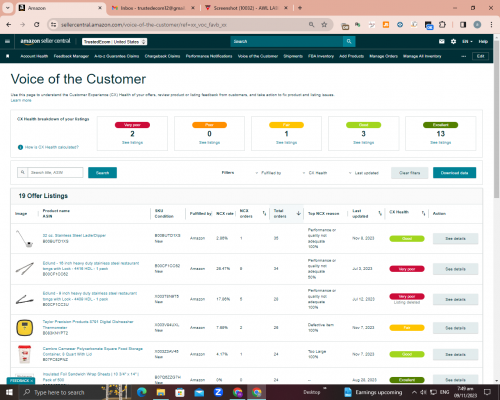Open the TrustedEcom United States account selector
The height and width of the screenshot is (400, 500).
tap(115, 42)
